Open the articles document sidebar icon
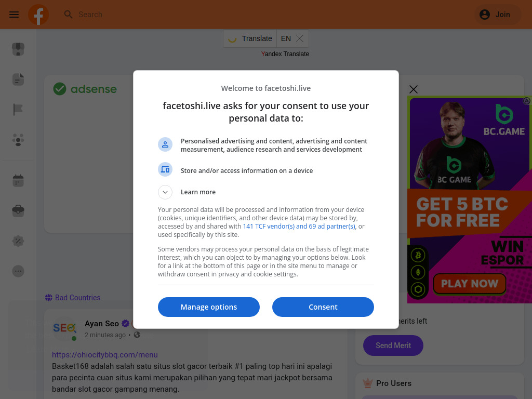 tap(18, 79)
